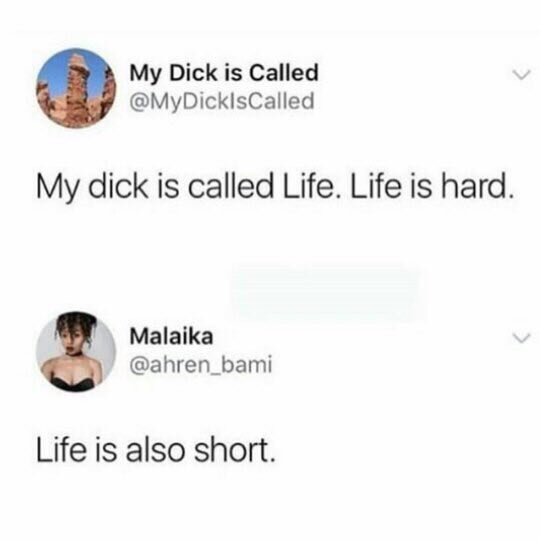Open the reply Life is also short
Image resolution: width=540 pixels, height=540 pixels.
(x=156, y=450)
